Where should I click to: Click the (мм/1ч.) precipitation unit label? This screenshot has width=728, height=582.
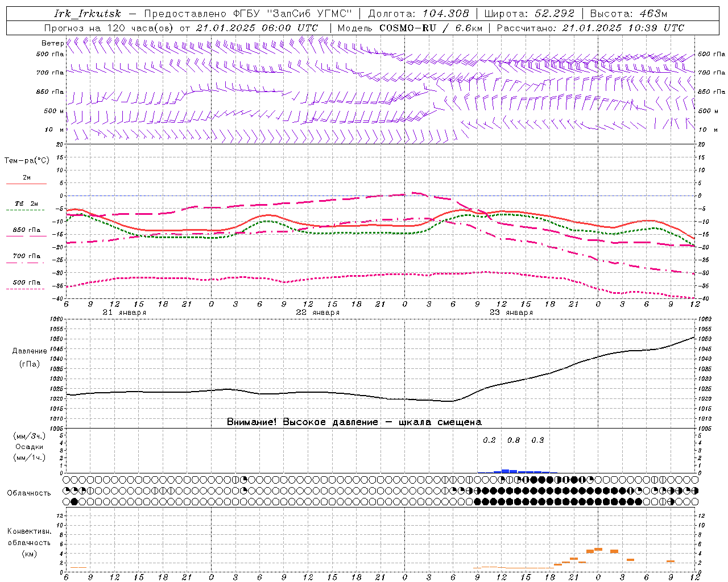click(x=29, y=458)
